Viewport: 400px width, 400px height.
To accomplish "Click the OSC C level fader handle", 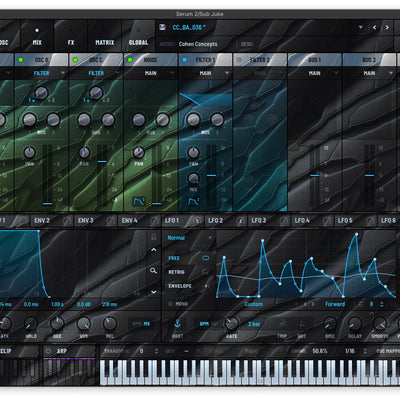I will (102, 161).
